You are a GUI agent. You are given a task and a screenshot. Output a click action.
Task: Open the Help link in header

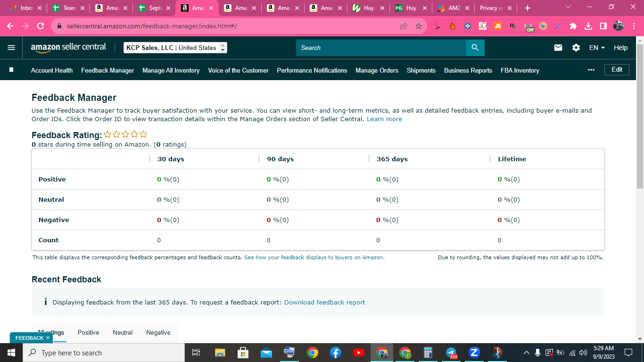coord(620,48)
